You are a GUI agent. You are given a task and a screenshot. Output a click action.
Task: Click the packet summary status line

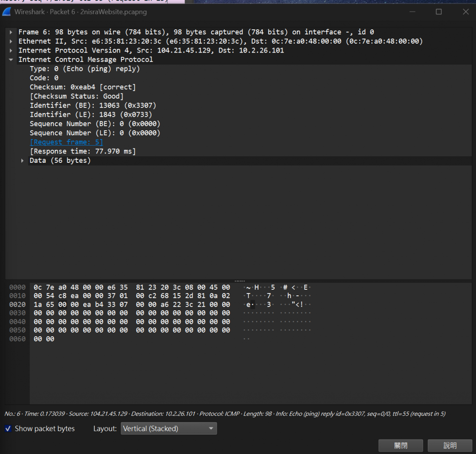coord(225,414)
